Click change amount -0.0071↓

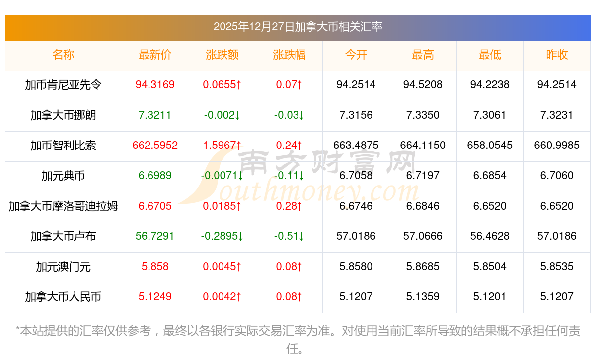click(222, 176)
